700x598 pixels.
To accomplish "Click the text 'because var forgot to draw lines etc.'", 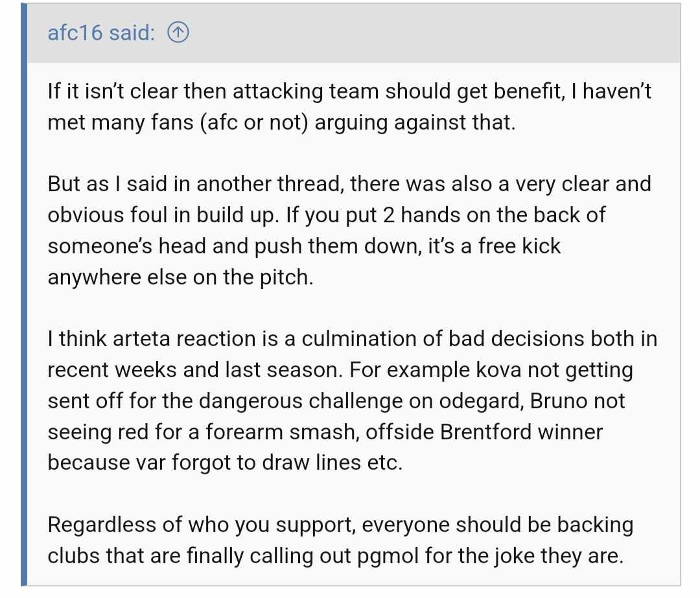I will [x=225, y=463].
